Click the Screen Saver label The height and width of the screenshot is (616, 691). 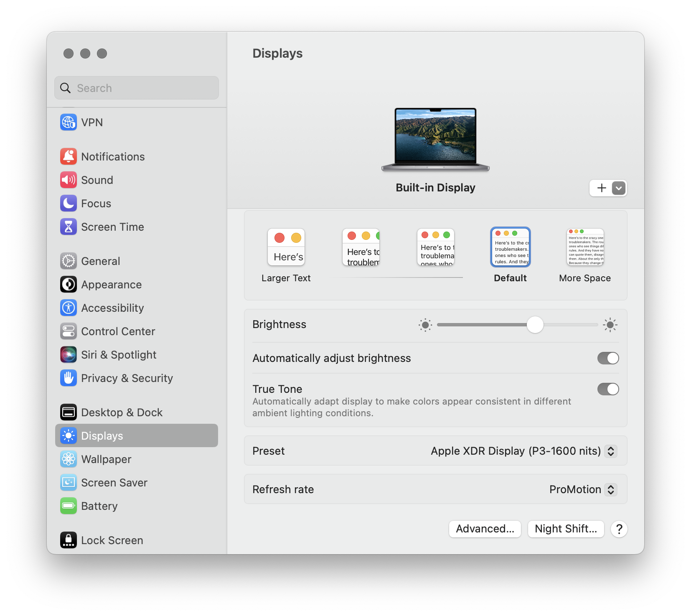point(114,483)
